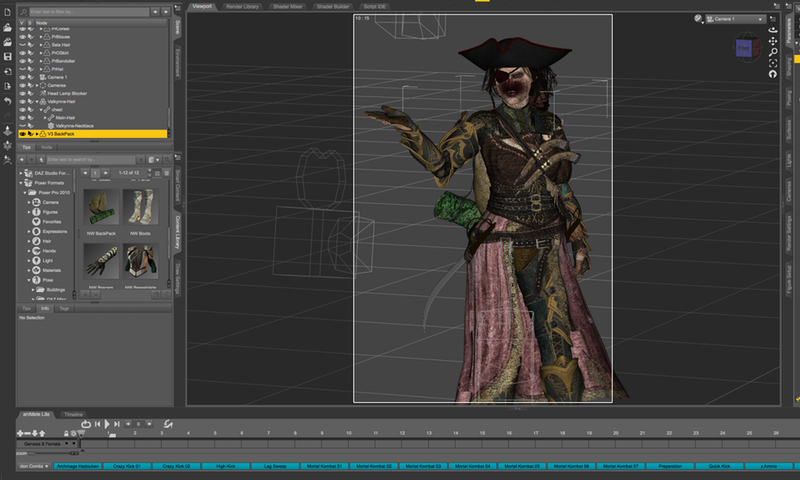The height and width of the screenshot is (480, 800).
Task: Click the frame selection icon in viewport
Action: click(773, 63)
